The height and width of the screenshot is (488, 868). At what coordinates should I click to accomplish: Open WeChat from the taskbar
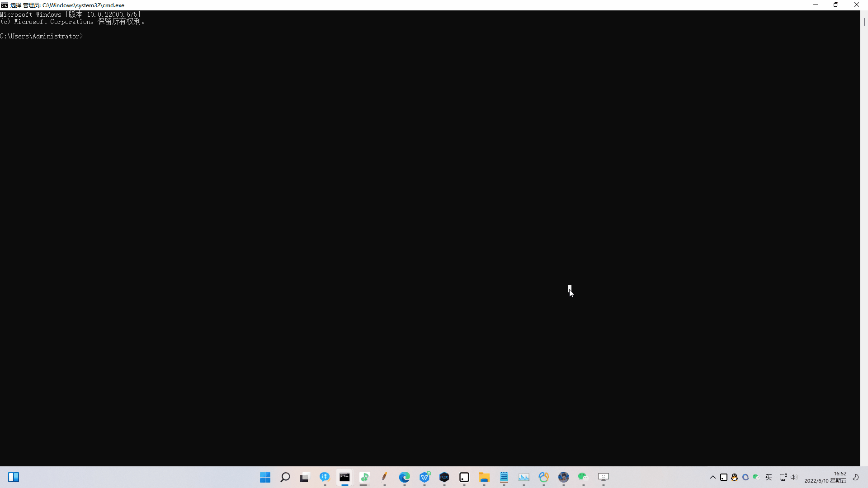[583, 477]
